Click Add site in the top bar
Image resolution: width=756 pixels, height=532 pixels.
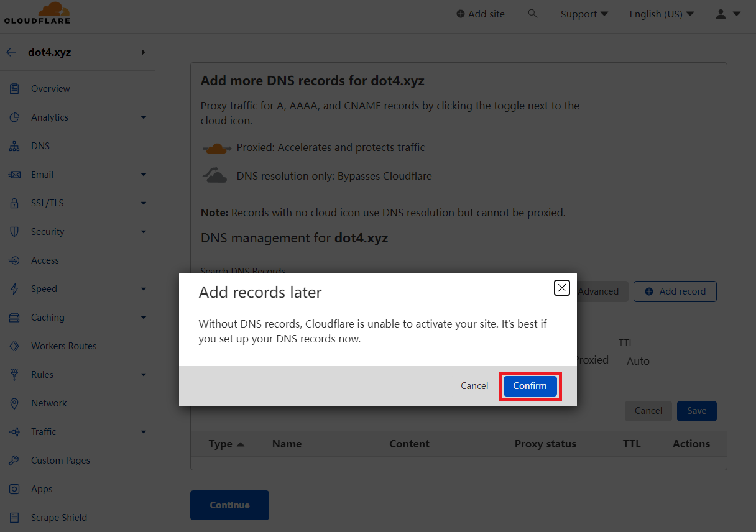pyautogui.click(x=481, y=14)
